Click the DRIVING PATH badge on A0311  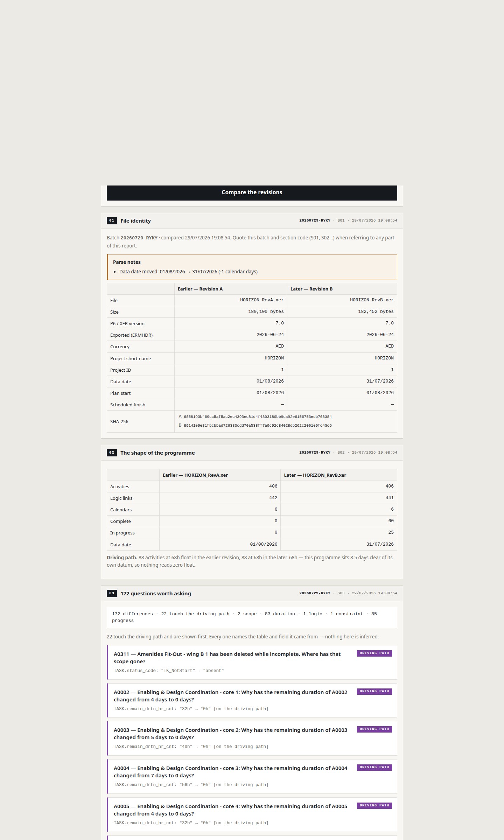coord(374,653)
